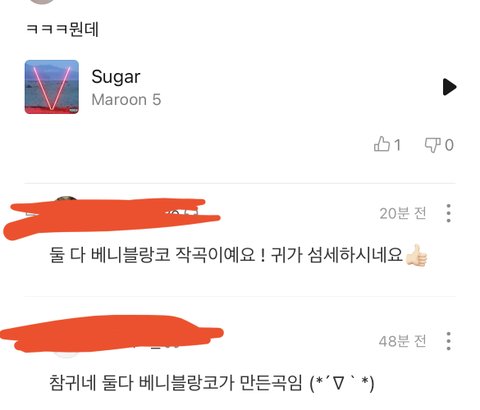Viewport: 480px width, 410px height.
Task: Dislike the post with thumbs-down icon
Action: [x=432, y=145]
